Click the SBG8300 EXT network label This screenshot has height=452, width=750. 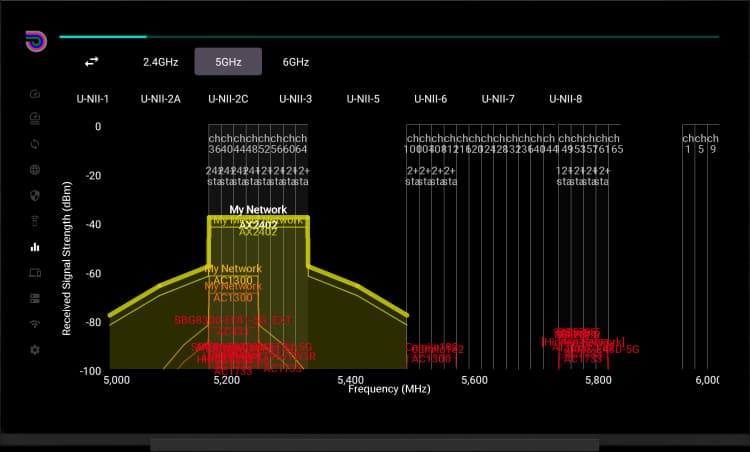(x=233, y=320)
